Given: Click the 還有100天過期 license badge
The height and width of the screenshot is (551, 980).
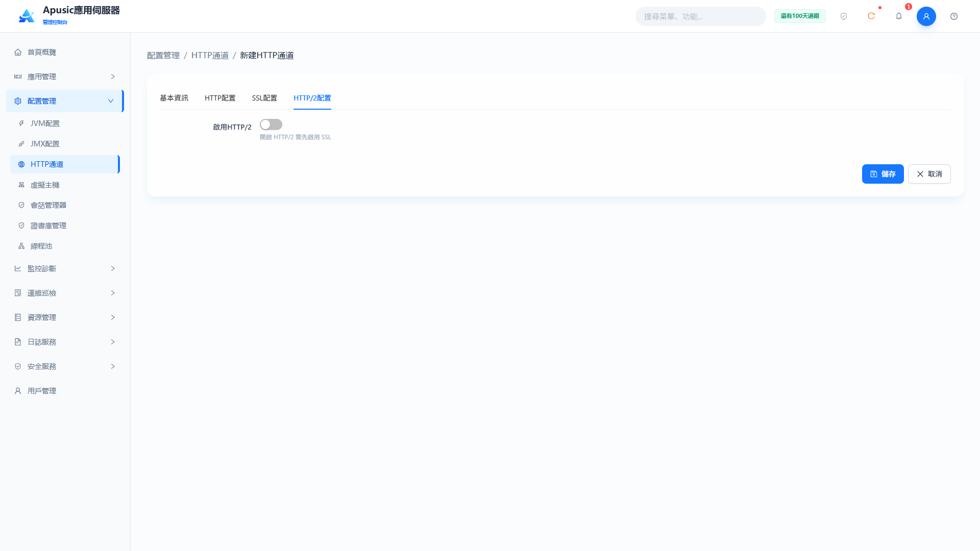Looking at the screenshot, I should pyautogui.click(x=800, y=16).
